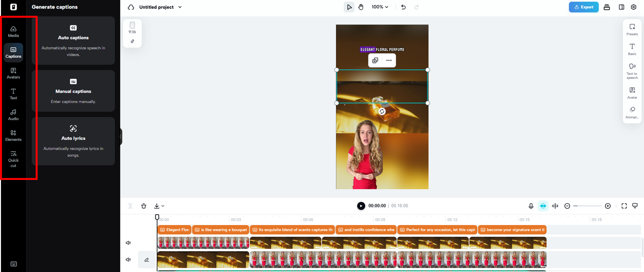644x272 pixels.
Task: Collapse the Generate captions side panel
Action: 121,137
